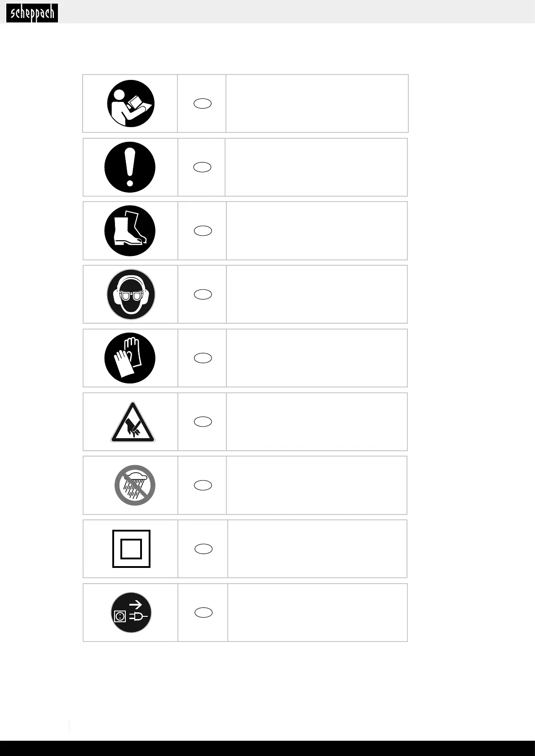Click the exclamation mark mandatory sign

[x=130, y=167]
